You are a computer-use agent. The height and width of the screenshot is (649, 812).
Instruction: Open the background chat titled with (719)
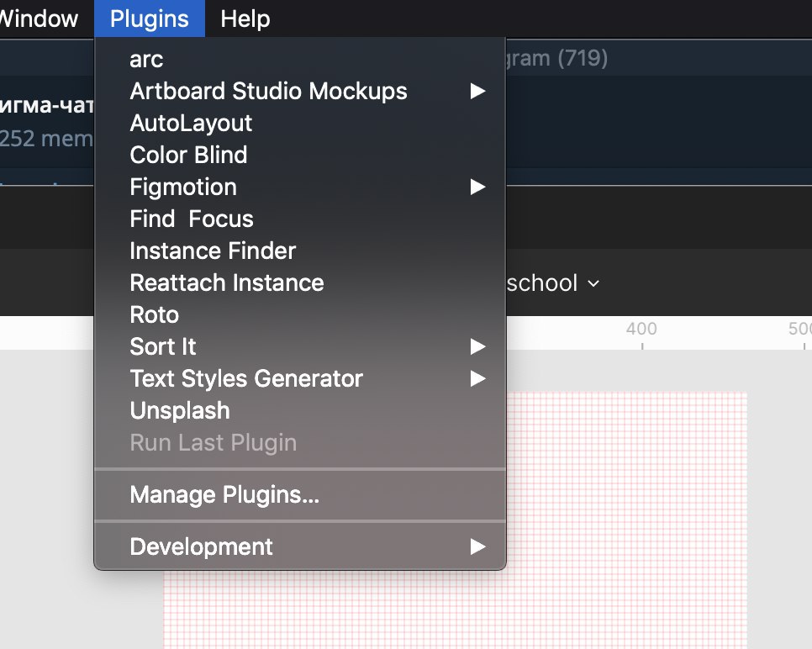click(x=556, y=58)
